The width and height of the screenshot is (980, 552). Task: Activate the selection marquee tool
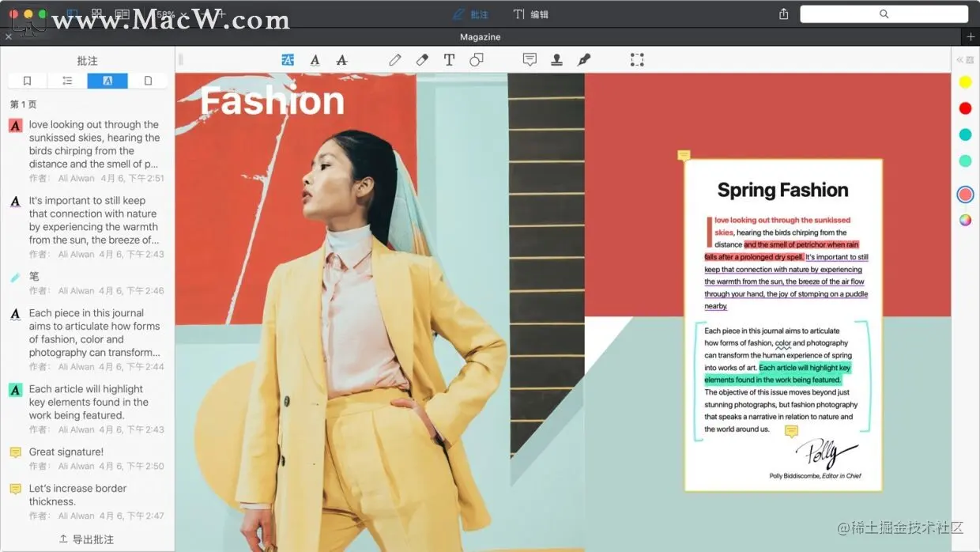click(x=637, y=60)
